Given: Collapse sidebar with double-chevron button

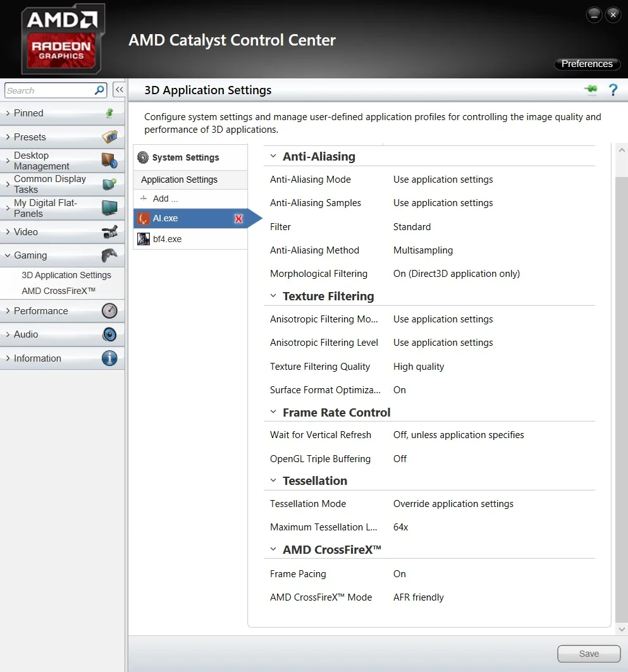Looking at the screenshot, I should point(119,90).
